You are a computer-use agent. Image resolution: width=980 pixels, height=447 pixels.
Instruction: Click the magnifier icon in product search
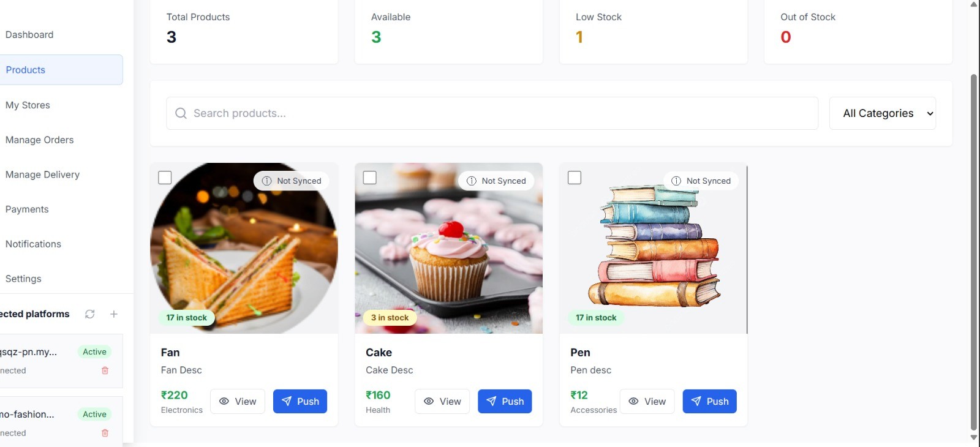coord(181,113)
